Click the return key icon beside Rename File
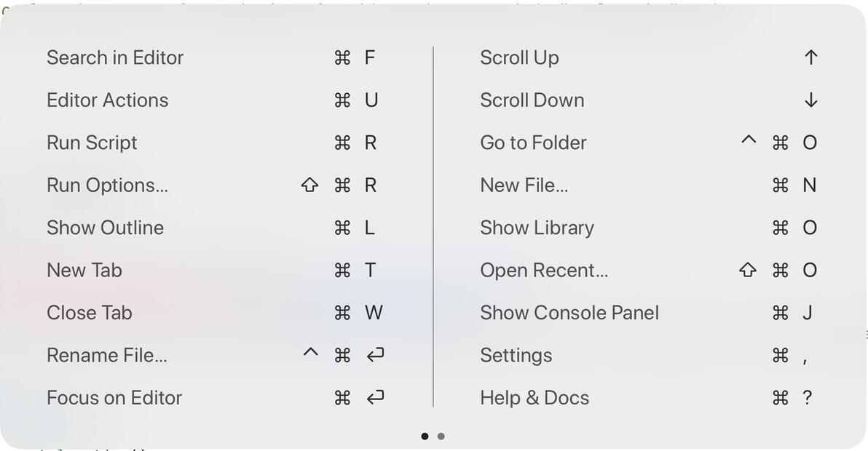The width and height of the screenshot is (868, 451). pos(375,355)
